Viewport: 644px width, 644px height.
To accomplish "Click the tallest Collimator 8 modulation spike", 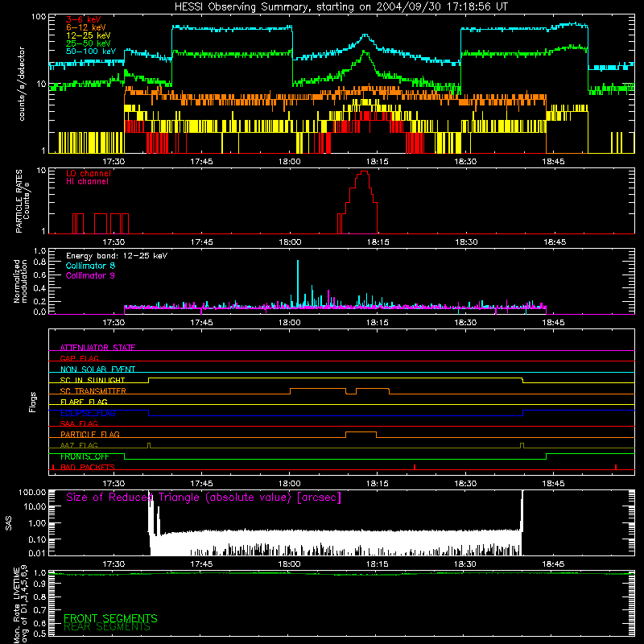I will pos(298,283).
